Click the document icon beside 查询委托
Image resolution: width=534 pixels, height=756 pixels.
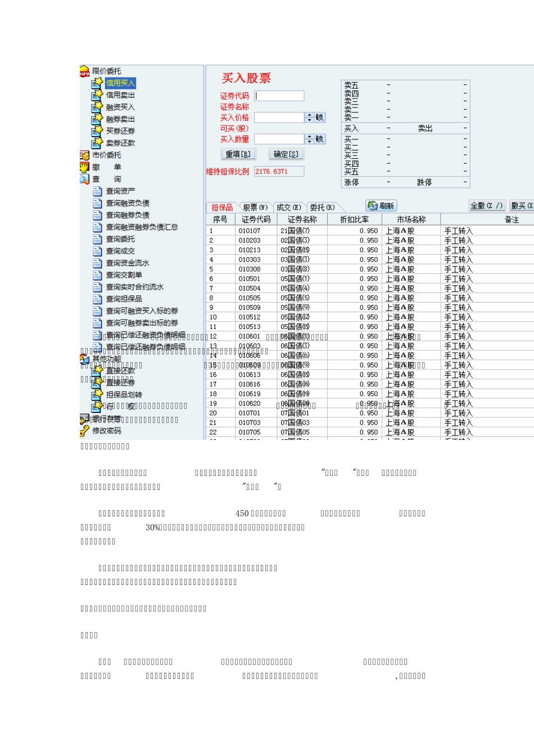pos(97,239)
